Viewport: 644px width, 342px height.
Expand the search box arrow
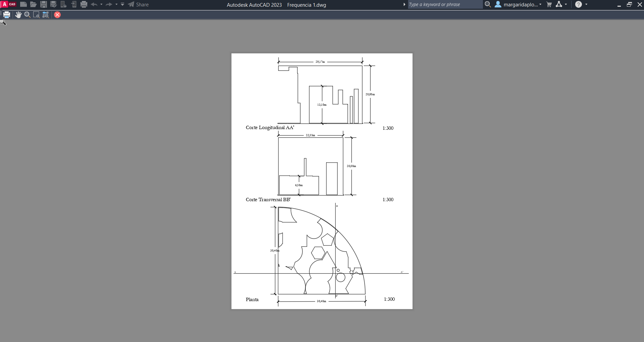click(404, 4)
